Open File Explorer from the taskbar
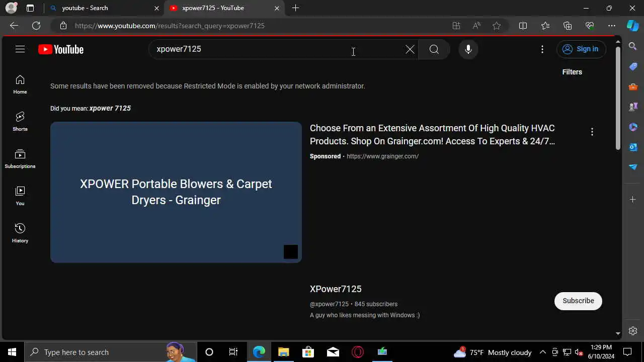The image size is (644, 362). [283, 352]
